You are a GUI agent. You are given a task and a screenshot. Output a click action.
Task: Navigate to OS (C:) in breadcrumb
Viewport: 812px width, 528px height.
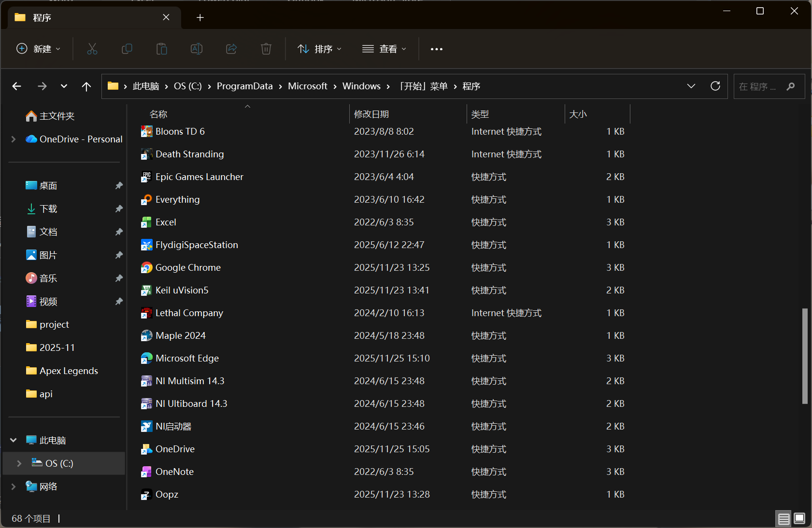[188, 86]
